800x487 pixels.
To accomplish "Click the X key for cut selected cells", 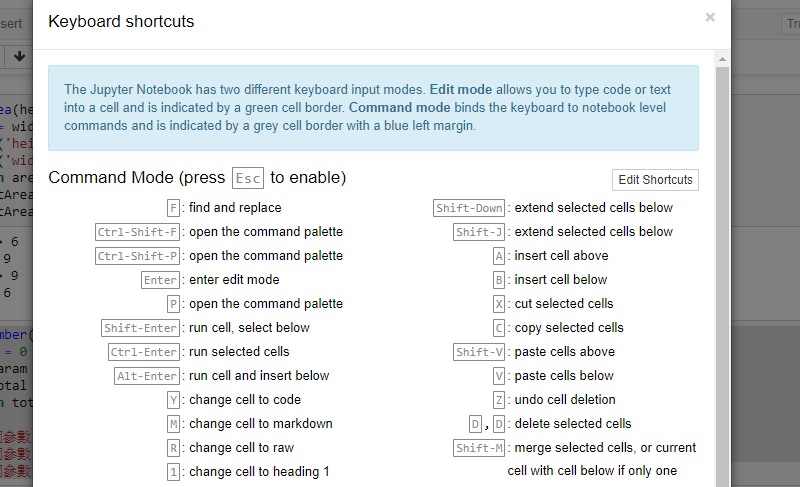I will (x=499, y=304).
